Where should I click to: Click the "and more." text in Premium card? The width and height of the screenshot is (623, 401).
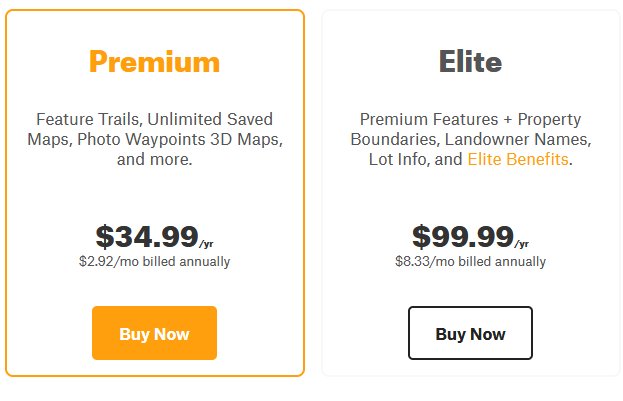155,159
